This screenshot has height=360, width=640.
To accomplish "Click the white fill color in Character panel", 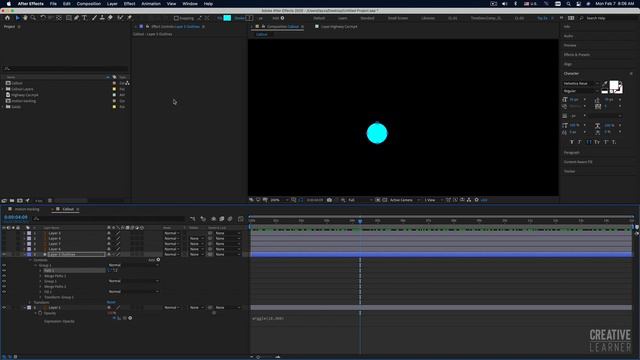I will 613,85.
